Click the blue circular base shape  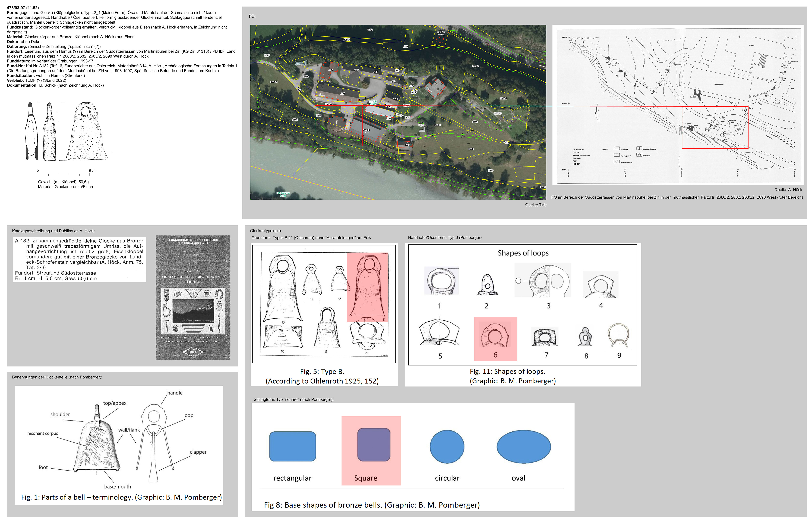[447, 447]
